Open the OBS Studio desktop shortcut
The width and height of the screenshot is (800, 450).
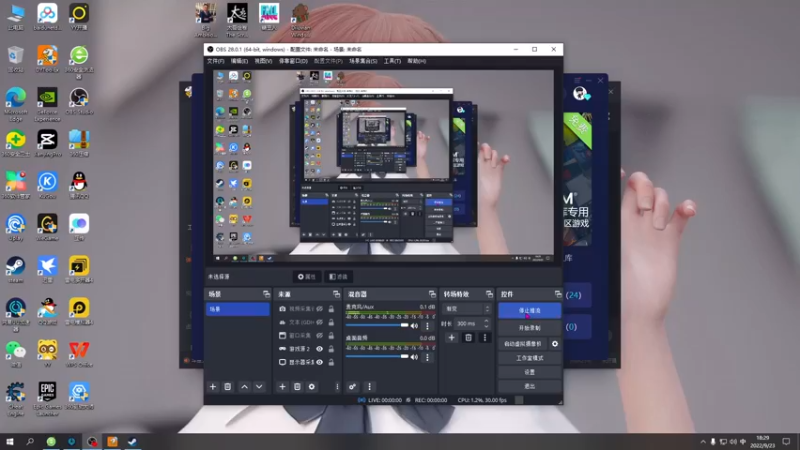tap(79, 101)
